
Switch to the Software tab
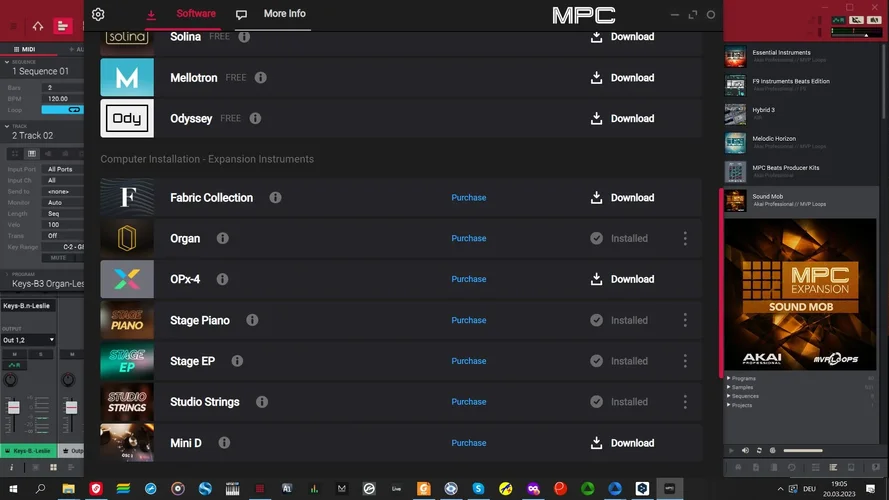(196, 14)
